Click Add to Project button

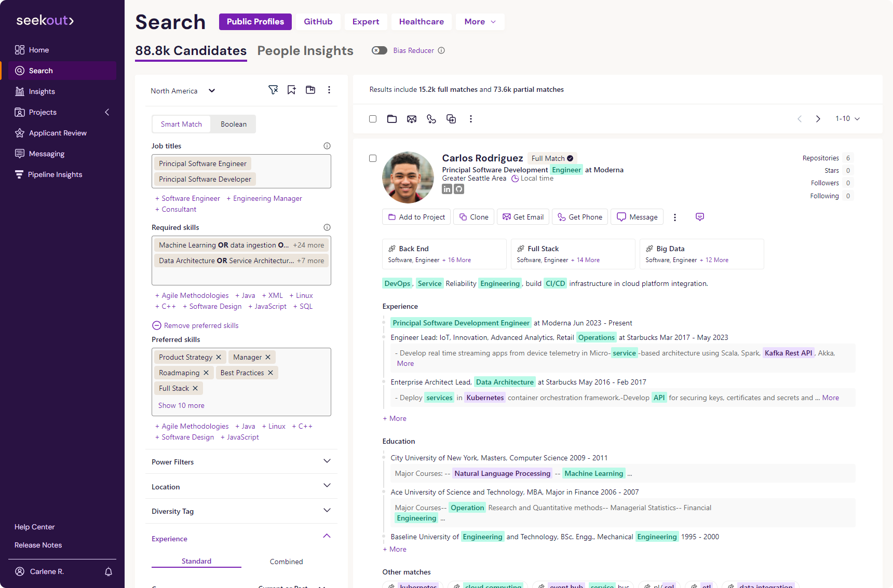(416, 217)
